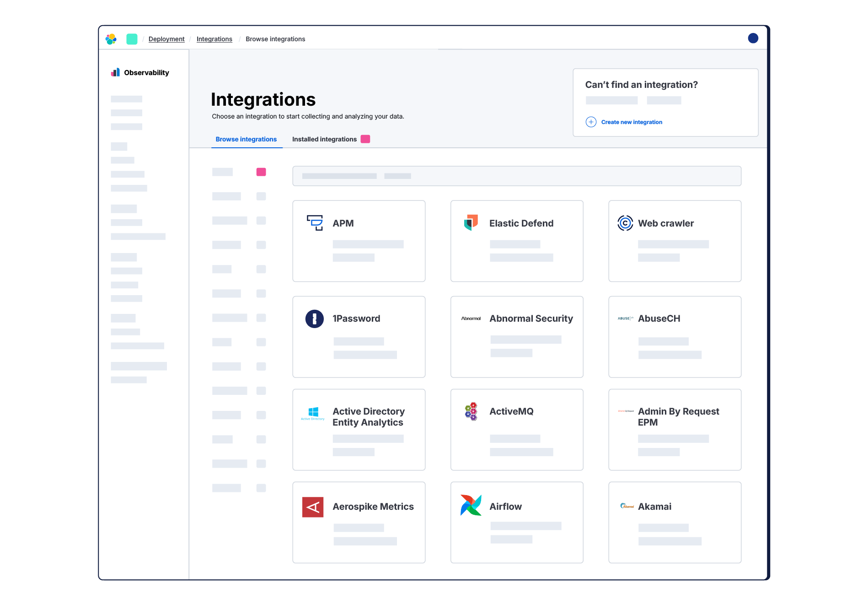Open the Observability section in the sidebar

(x=140, y=73)
